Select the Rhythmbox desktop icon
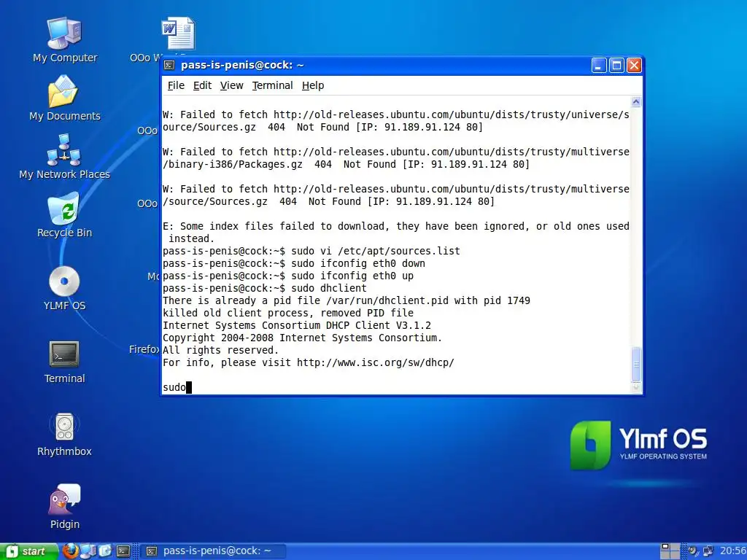 64,435
